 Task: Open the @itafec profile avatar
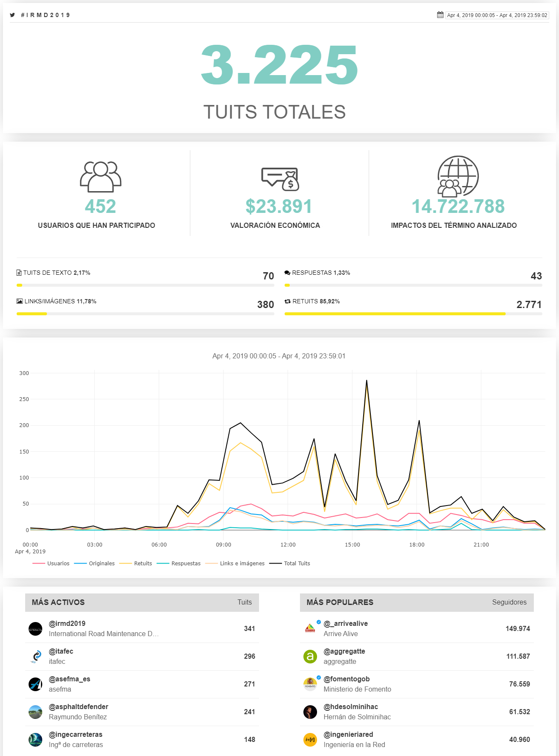click(35, 657)
